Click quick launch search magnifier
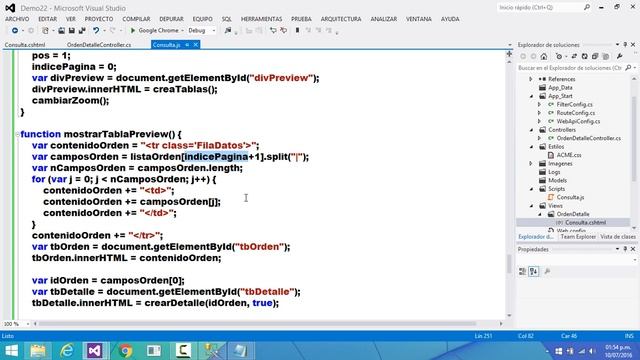The height and width of the screenshot is (360, 640). (x=587, y=7)
